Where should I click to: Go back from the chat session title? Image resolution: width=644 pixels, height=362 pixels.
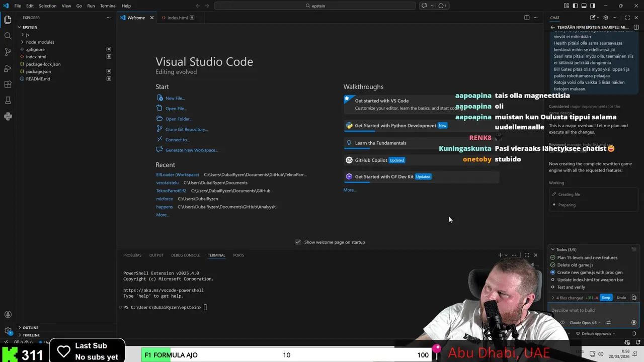coord(552,27)
